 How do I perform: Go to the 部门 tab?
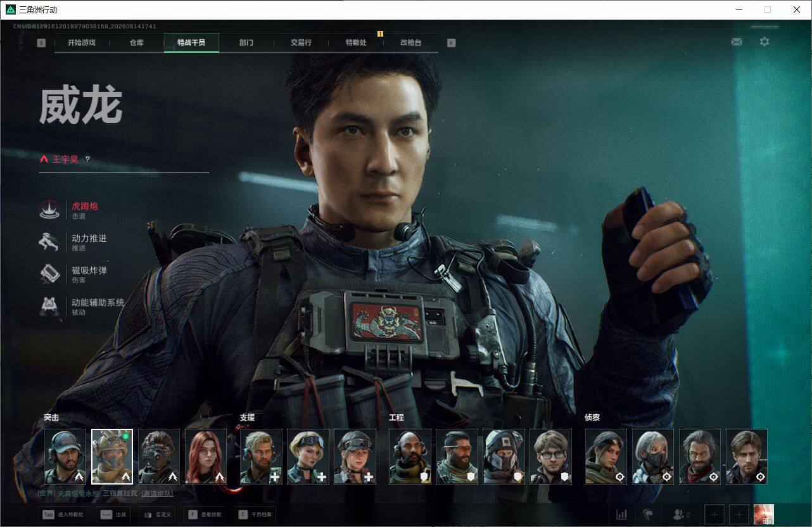(x=246, y=42)
